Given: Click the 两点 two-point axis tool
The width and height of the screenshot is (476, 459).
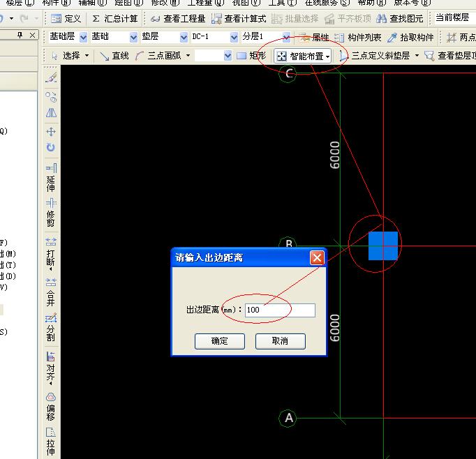Looking at the screenshot, I should click(x=461, y=38).
